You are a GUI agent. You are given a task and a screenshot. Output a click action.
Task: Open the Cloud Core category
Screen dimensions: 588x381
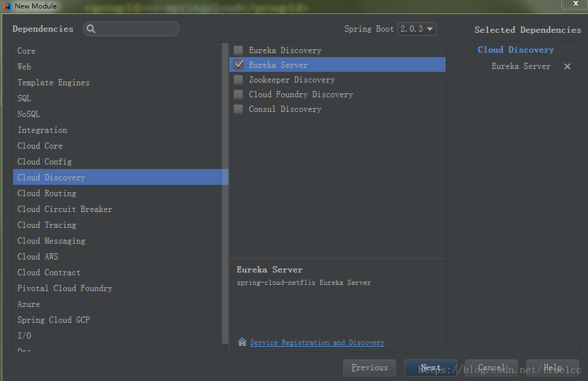117,146
